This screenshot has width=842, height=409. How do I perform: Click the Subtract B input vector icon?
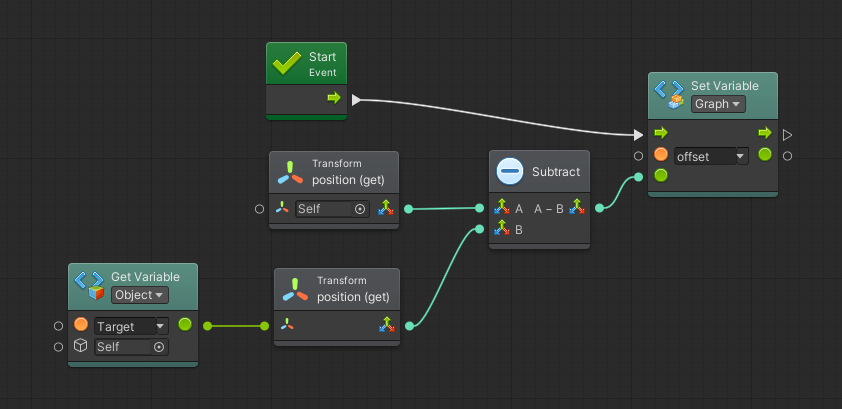click(502, 229)
